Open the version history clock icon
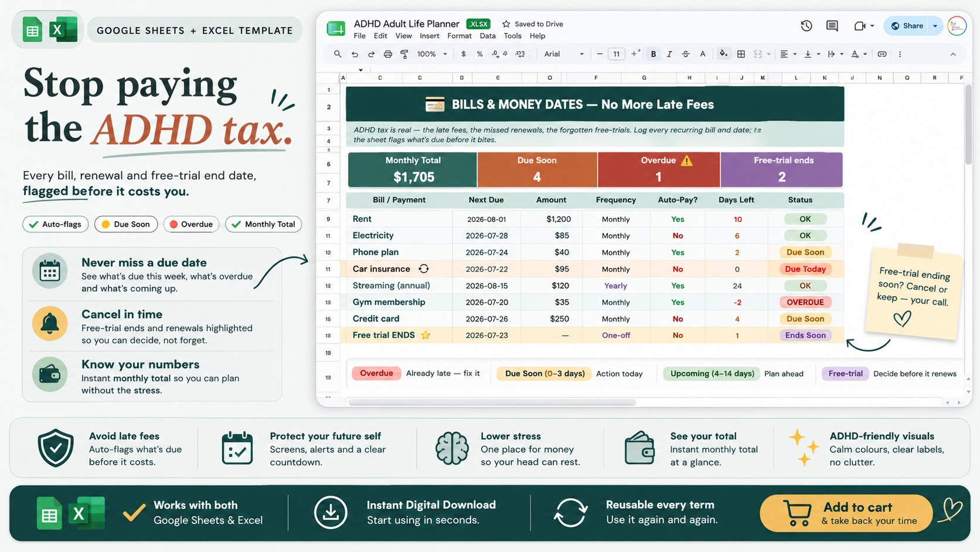Image resolution: width=980 pixels, height=552 pixels. (x=807, y=26)
